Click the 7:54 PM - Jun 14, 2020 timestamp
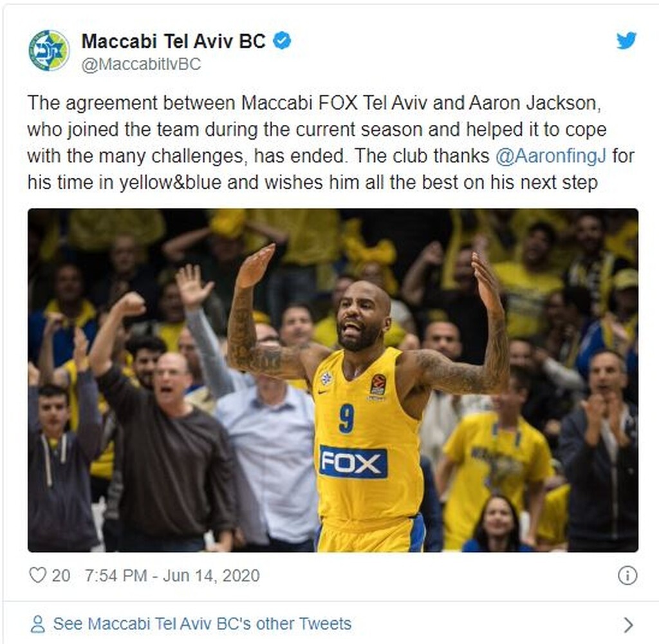The width and height of the screenshot is (659, 644). click(x=172, y=576)
